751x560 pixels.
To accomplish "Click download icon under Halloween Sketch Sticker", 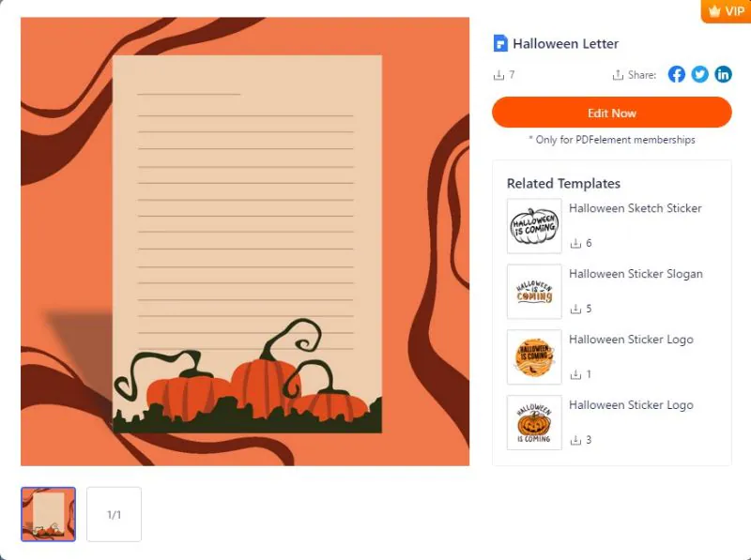I will click(575, 244).
